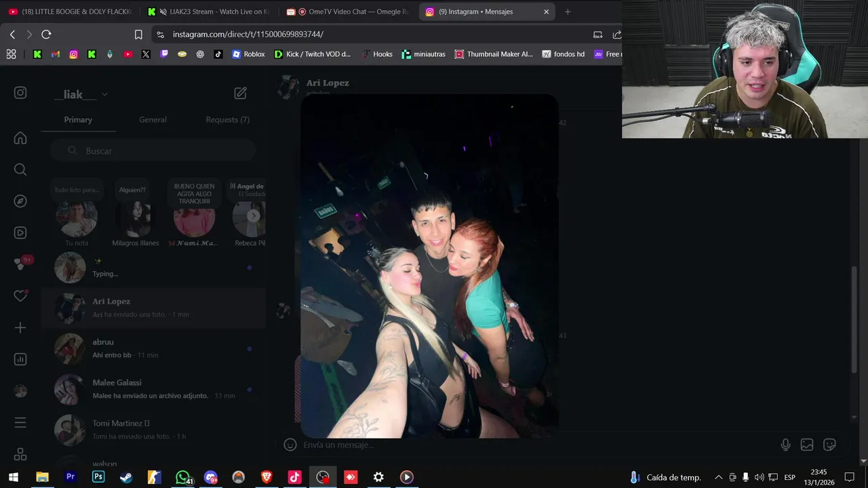This screenshot has height=488, width=868.
Task: Open the fondos hd bookmark
Action: pyautogui.click(x=564, y=54)
